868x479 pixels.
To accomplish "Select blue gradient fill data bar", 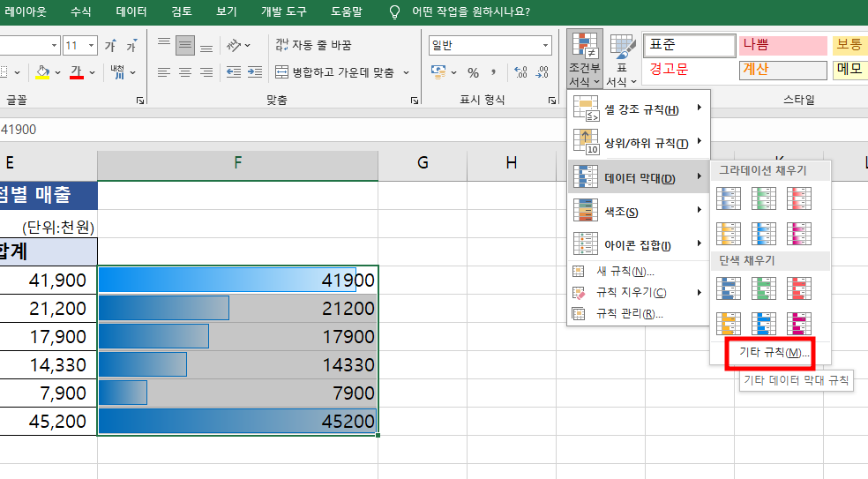I will [729, 198].
